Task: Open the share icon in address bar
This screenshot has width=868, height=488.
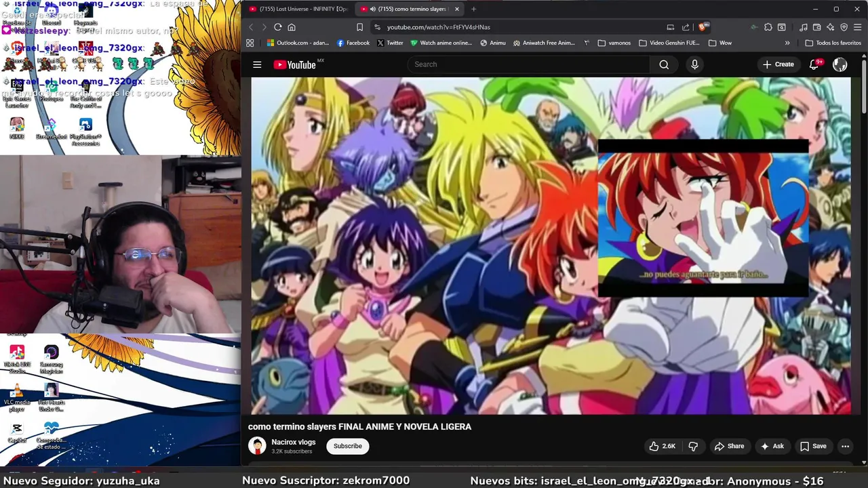Action: pos(686,27)
